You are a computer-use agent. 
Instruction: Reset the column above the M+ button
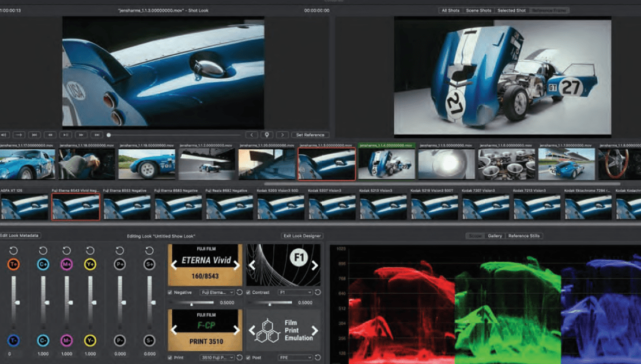point(67,251)
